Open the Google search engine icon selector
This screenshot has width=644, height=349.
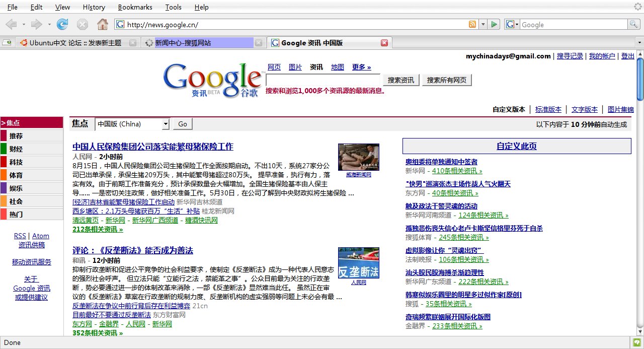512,24
